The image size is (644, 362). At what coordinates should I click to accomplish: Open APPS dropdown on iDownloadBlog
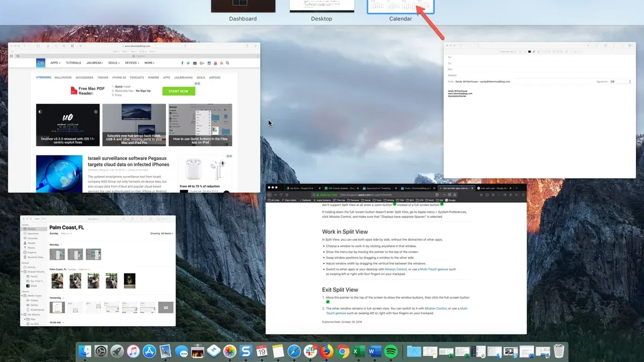55,63
